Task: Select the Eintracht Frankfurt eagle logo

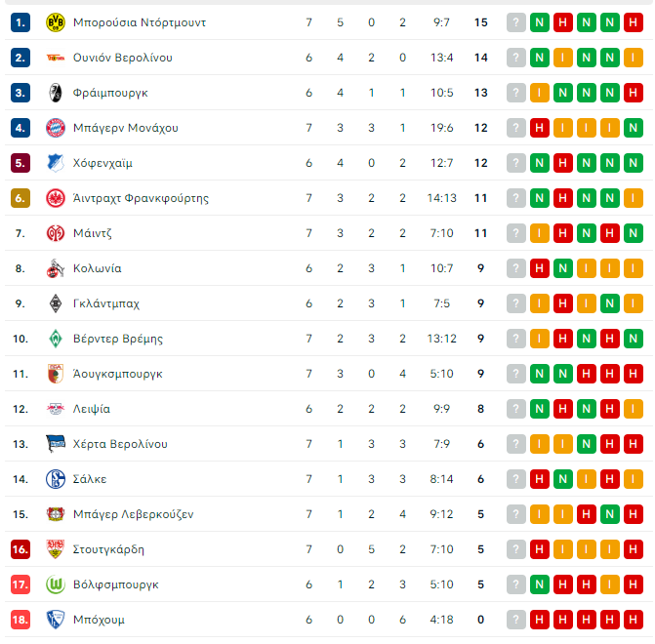Action: coord(55,198)
